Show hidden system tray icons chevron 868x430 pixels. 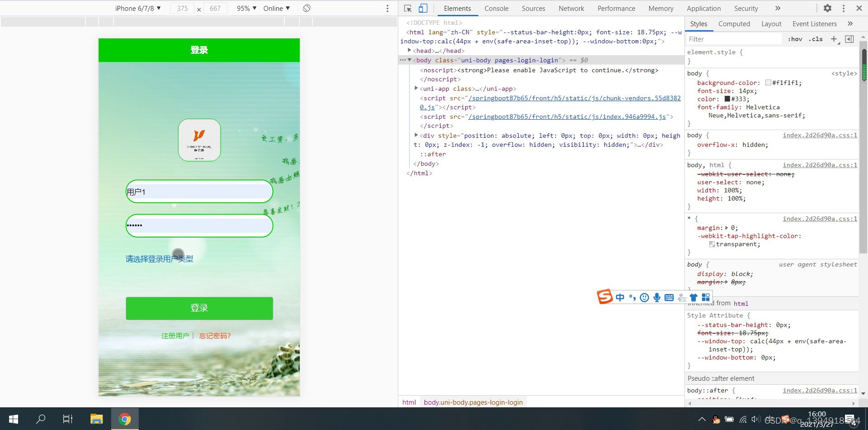702,419
